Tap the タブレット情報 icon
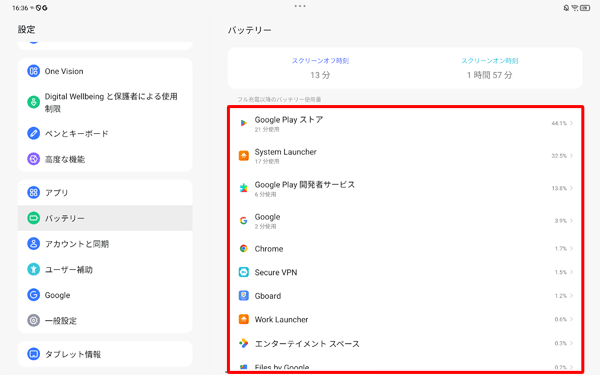Image resolution: width=600 pixels, height=375 pixels. tap(33, 354)
